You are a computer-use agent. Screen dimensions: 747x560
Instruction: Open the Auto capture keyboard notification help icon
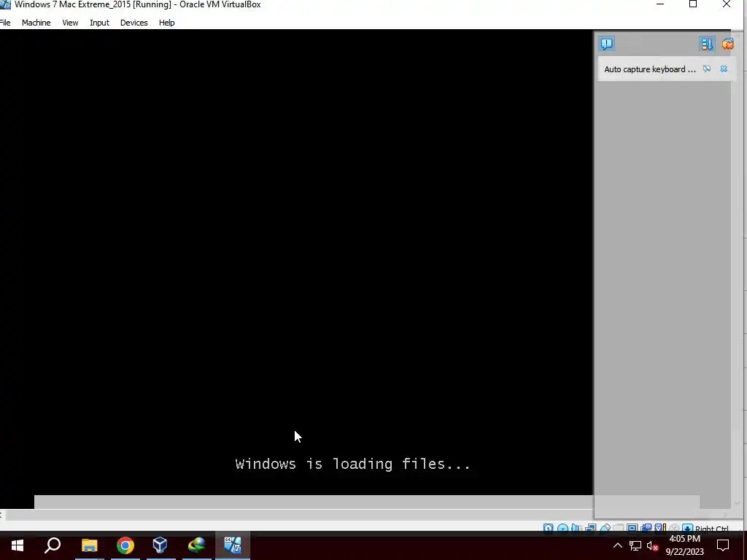(x=707, y=69)
